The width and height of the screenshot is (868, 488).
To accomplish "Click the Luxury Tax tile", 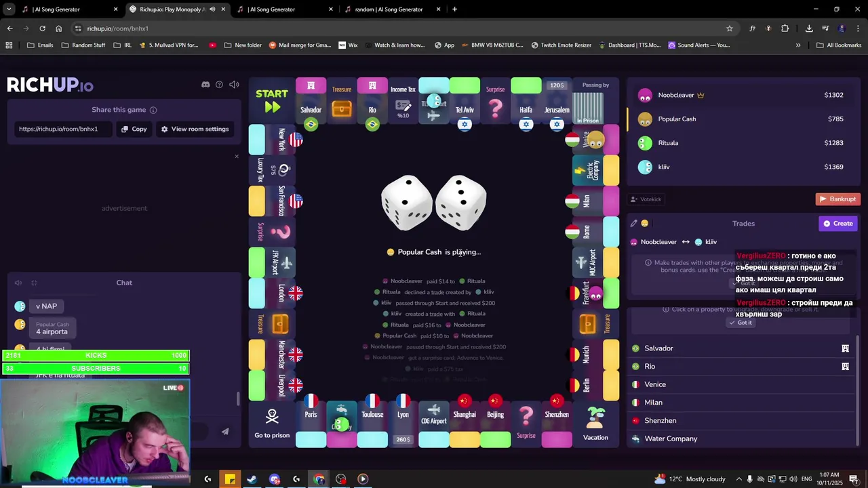I will click(x=272, y=170).
